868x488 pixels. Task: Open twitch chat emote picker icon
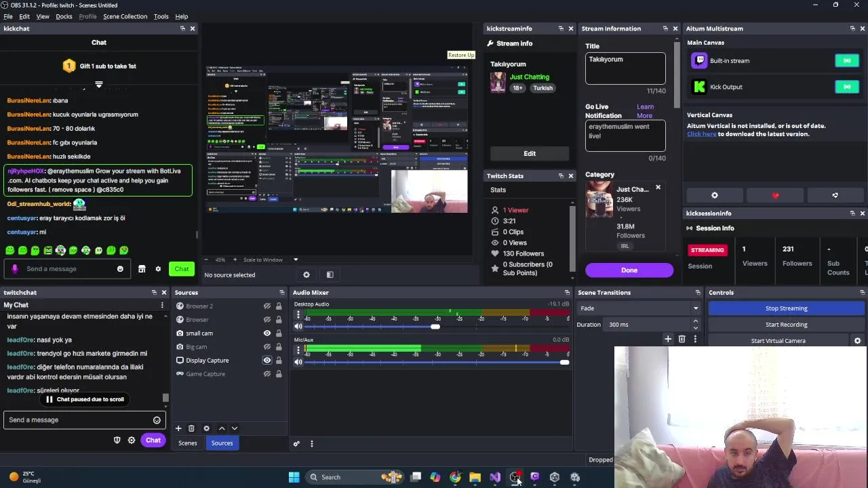click(157, 420)
